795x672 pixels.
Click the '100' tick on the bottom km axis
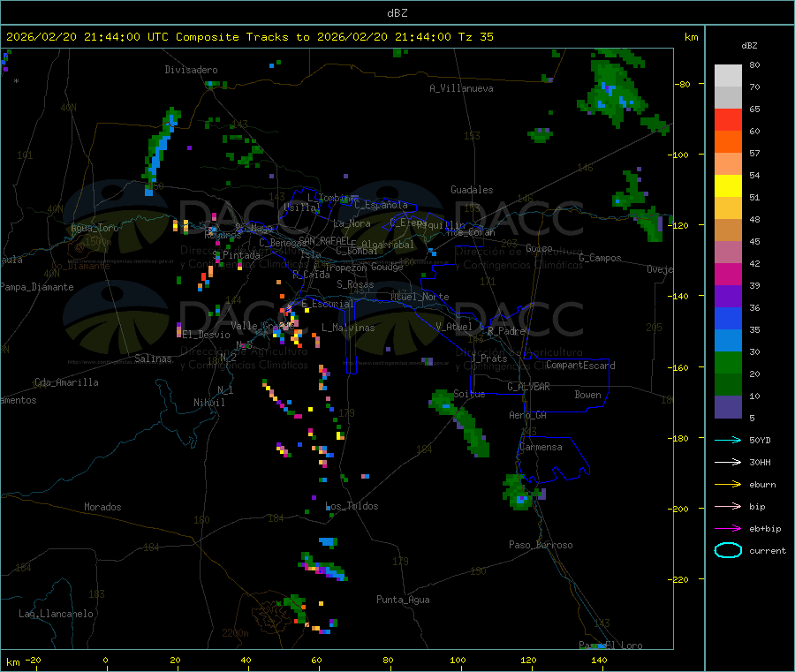pos(458,661)
